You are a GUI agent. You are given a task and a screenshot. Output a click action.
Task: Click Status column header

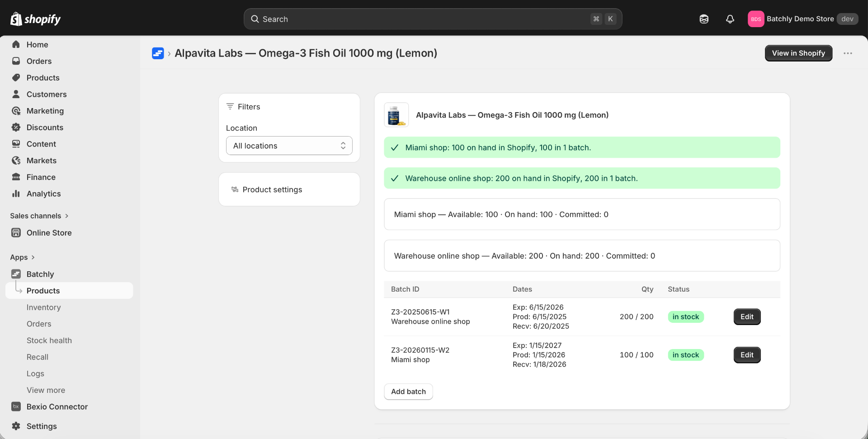pos(679,289)
